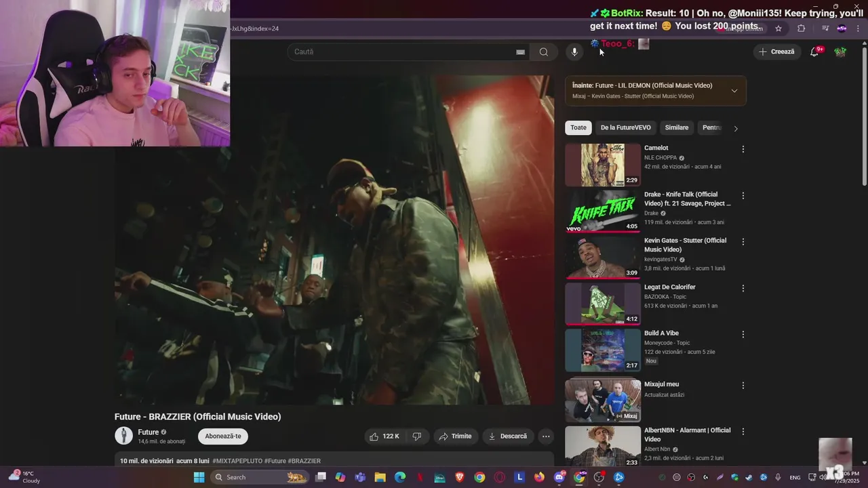Open Firefox from the taskbar
The image size is (868, 488).
539,477
